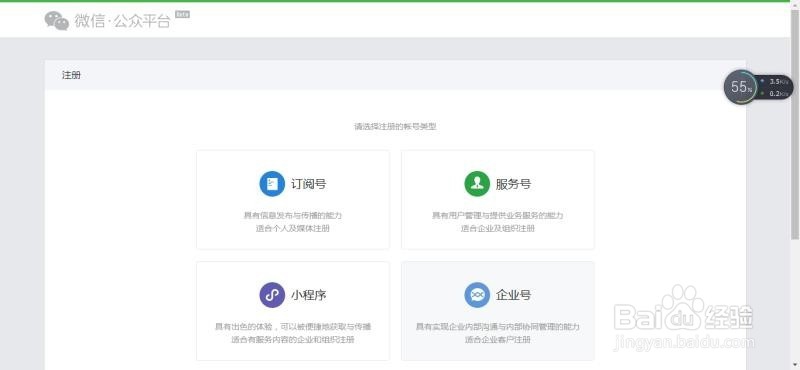This screenshot has width=800, height=370.
Task: Click the 请选择注册的帐号类型 prompt text
Action: [x=395, y=127]
